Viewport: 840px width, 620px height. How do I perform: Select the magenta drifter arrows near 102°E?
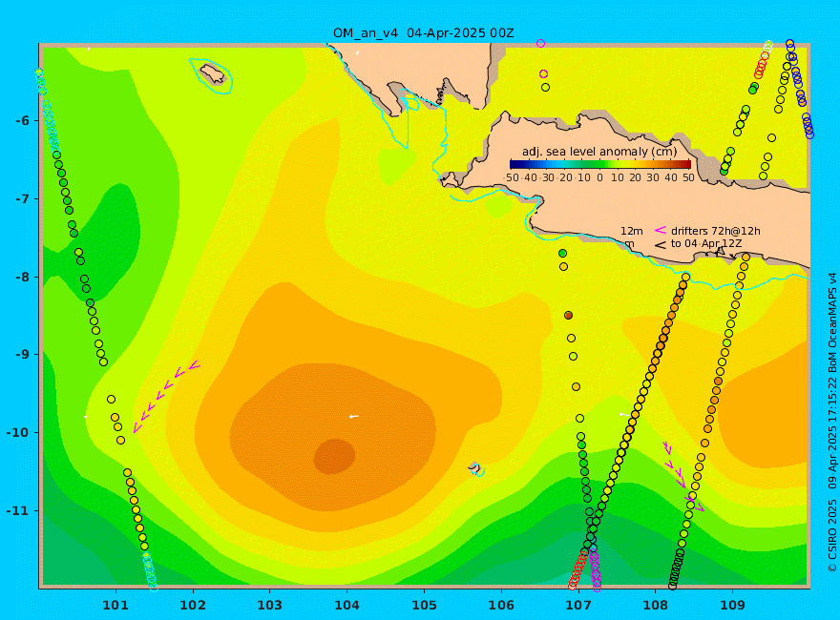165,396
